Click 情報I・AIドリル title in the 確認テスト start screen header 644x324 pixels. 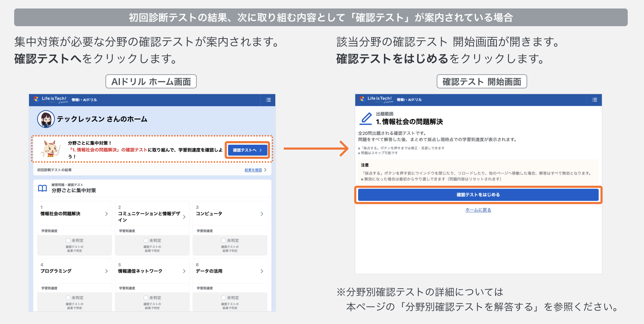[x=409, y=100]
